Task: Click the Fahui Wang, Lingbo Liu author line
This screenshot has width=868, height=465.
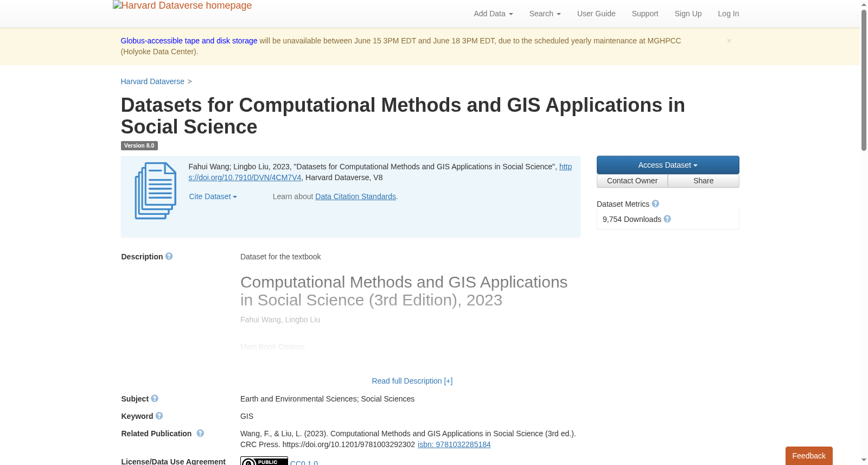Action: (280, 320)
